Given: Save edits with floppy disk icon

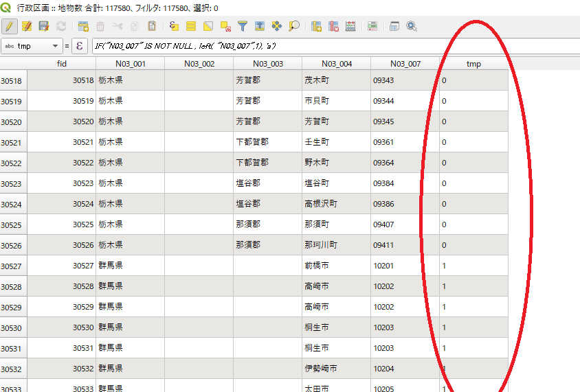Looking at the screenshot, I should pos(44,26).
